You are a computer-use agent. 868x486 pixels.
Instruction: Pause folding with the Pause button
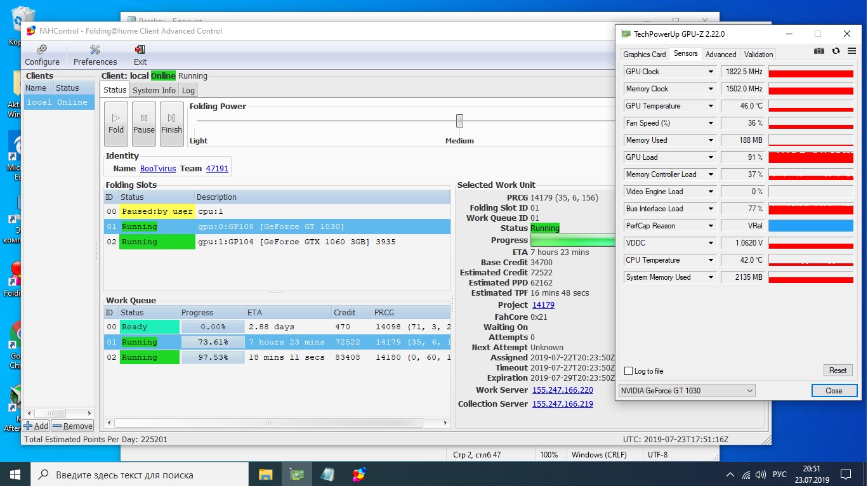tap(144, 124)
